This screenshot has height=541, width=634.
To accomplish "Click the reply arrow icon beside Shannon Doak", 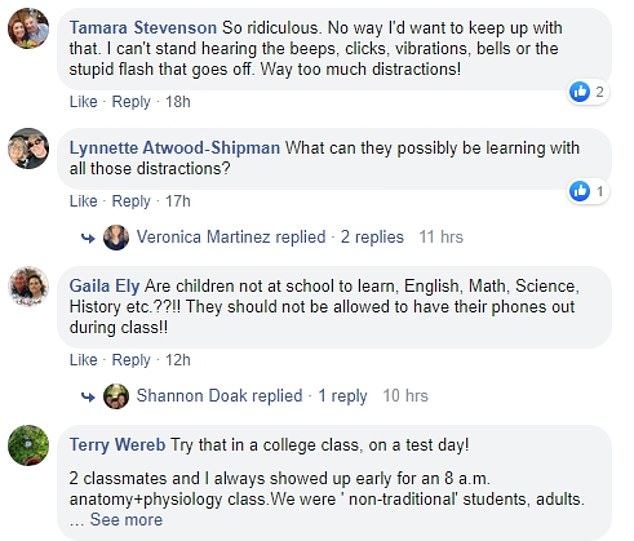I will (x=88, y=396).
